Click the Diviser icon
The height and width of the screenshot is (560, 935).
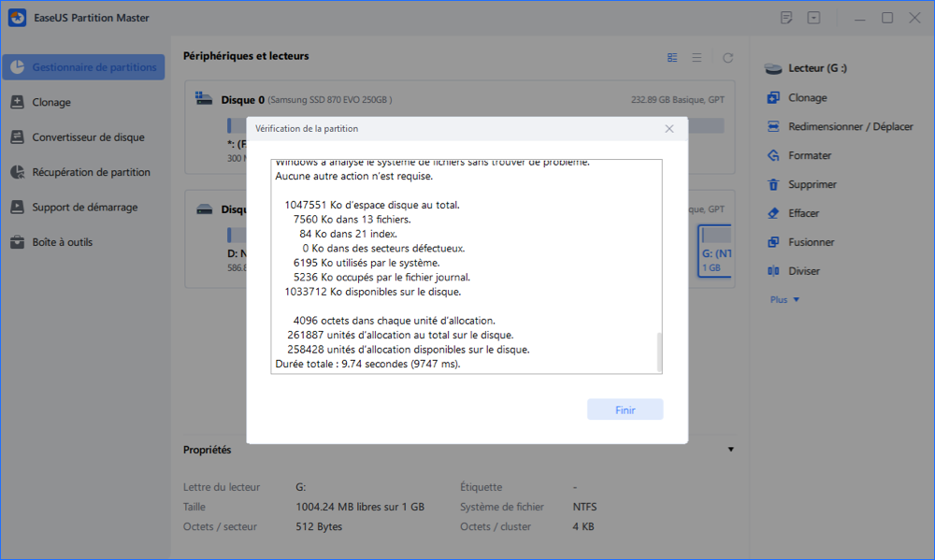773,271
